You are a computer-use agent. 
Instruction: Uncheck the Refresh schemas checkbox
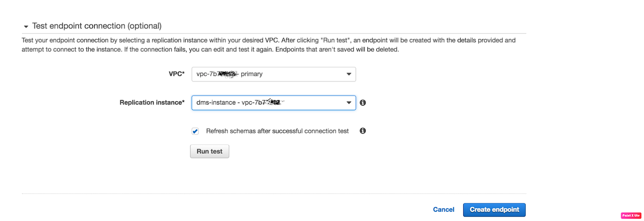(195, 131)
